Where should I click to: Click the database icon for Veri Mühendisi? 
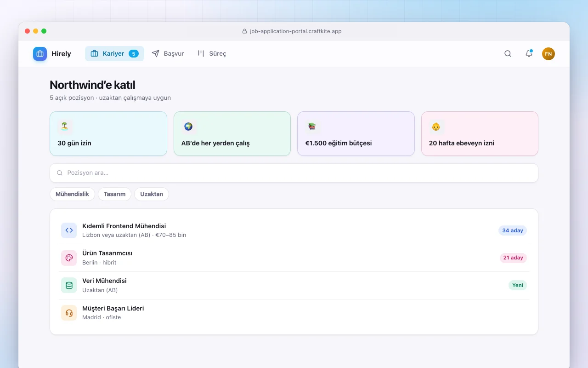(x=69, y=285)
